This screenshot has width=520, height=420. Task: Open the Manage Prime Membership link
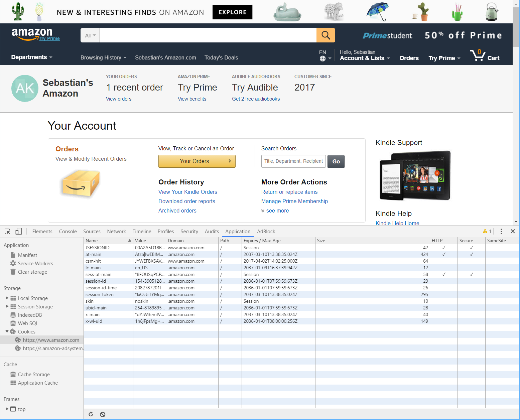pos(294,201)
